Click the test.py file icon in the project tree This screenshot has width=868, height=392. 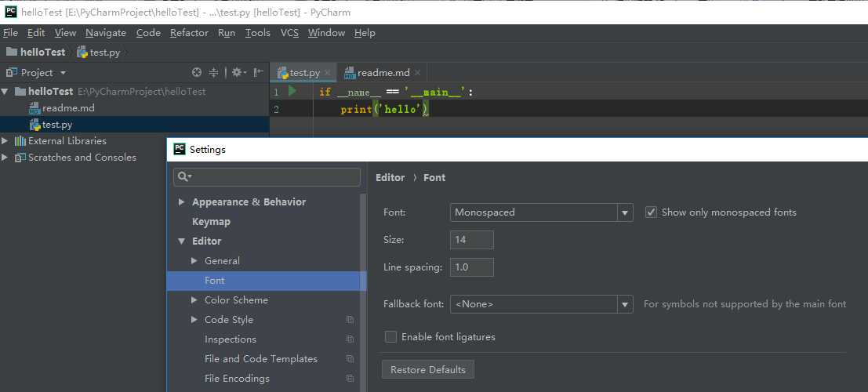tap(35, 125)
